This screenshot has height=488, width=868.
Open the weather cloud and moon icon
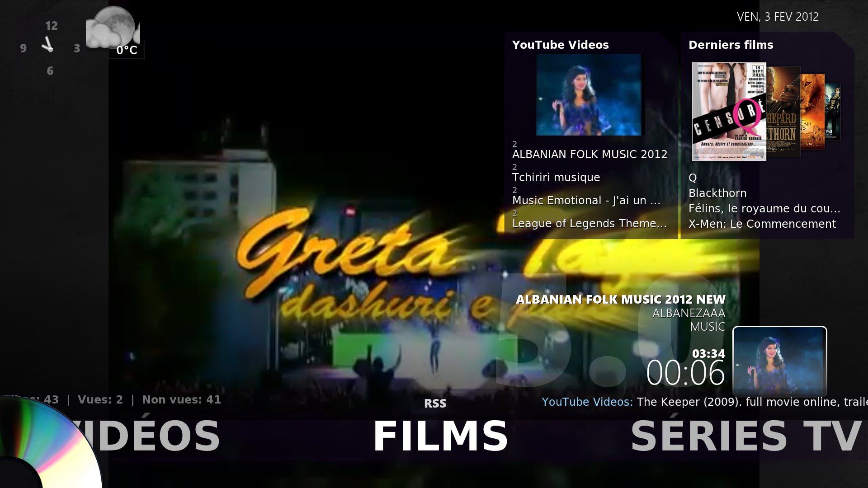[113, 27]
